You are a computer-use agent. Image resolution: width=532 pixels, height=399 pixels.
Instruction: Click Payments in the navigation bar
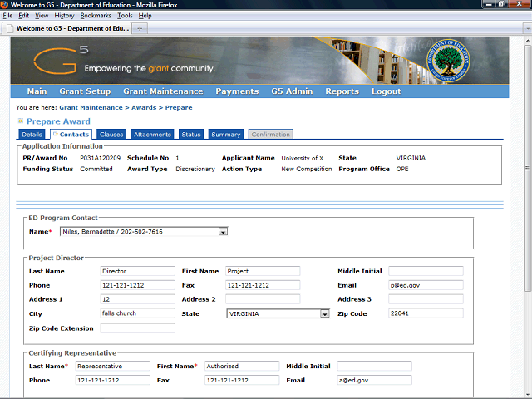click(237, 91)
